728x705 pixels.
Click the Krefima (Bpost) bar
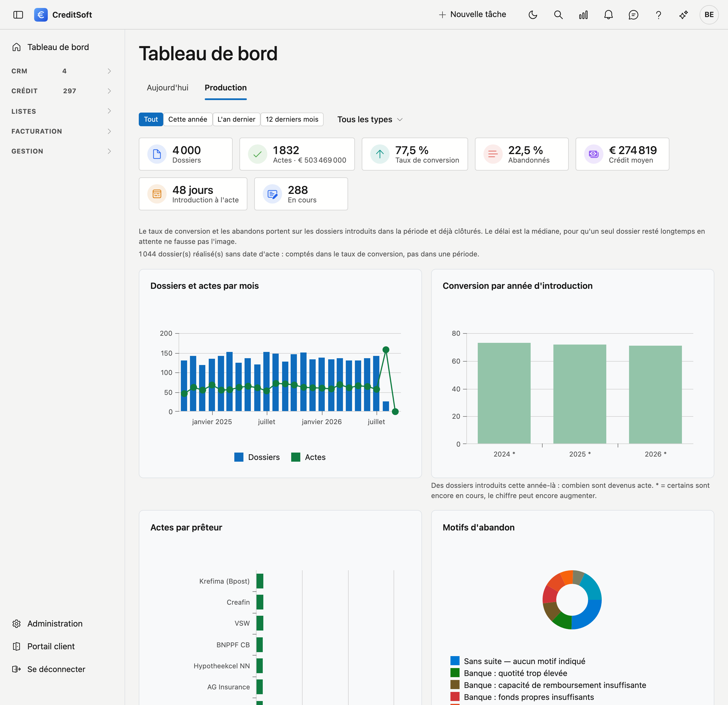click(260, 581)
